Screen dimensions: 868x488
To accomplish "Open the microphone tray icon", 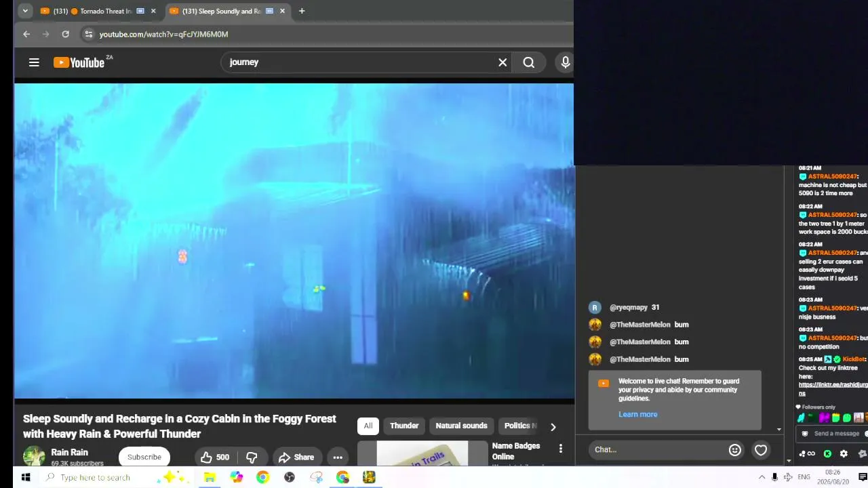I will pos(774,477).
